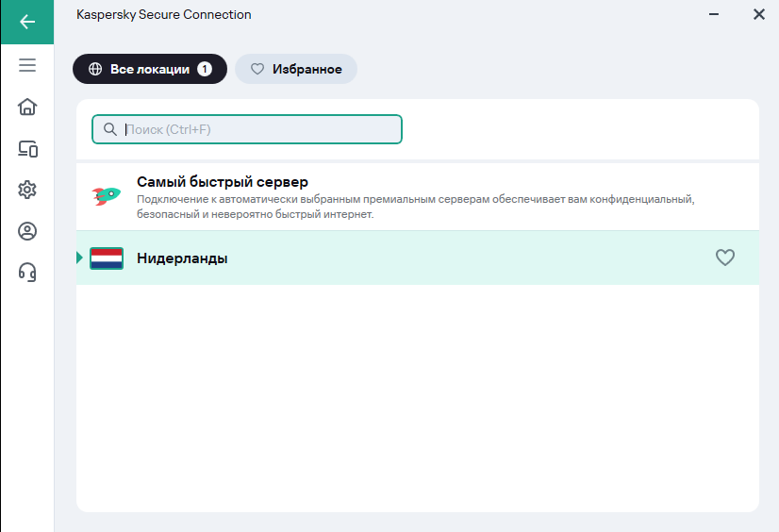Open the account profile icon
Image resolution: width=779 pixels, height=532 pixels.
click(x=27, y=231)
